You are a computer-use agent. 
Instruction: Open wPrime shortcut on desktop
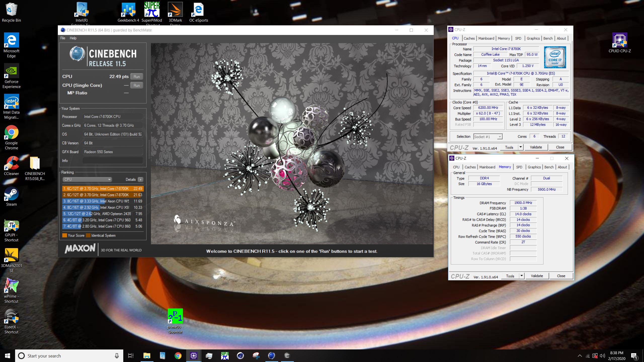tap(11, 291)
